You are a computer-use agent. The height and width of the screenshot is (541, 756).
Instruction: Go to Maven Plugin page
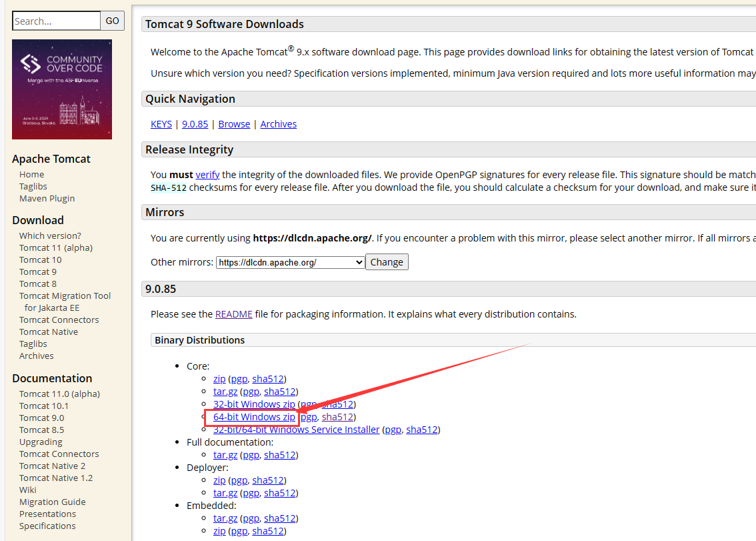click(x=47, y=198)
